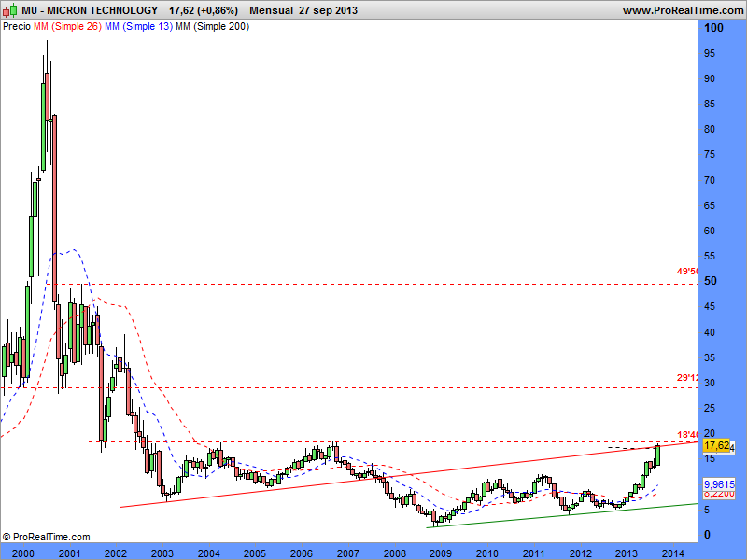Click year 2013 on the time axis
This screenshot has width=747, height=560.
627,553
